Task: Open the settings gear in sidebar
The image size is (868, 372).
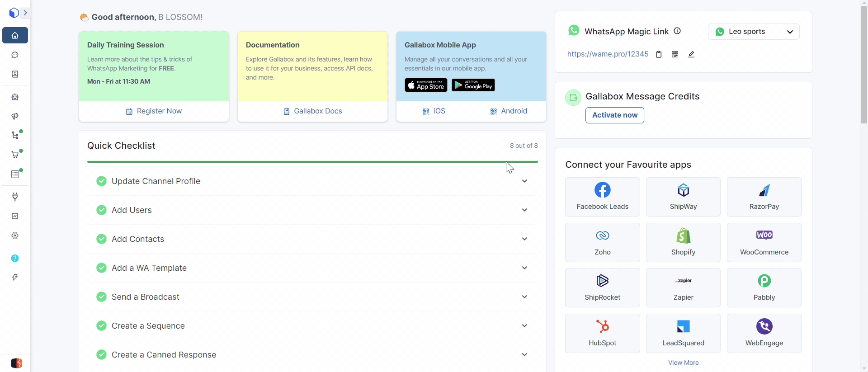Action: [15, 235]
